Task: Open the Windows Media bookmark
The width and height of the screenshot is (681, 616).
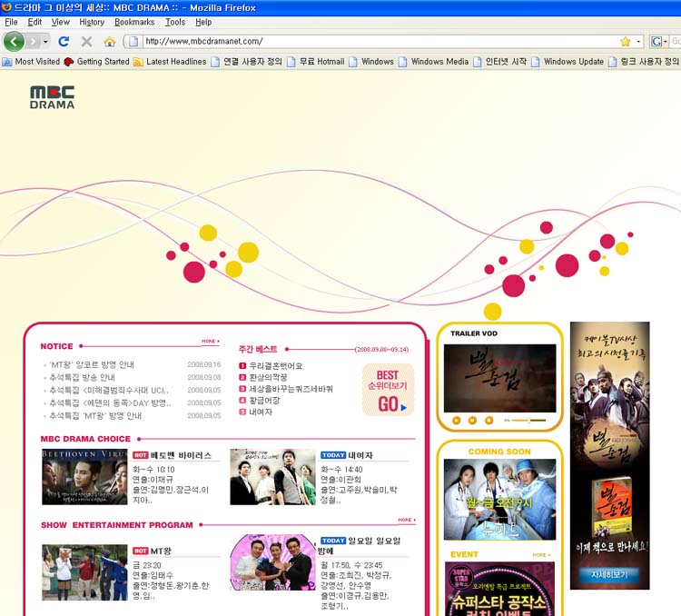Action: coord(434,62)
